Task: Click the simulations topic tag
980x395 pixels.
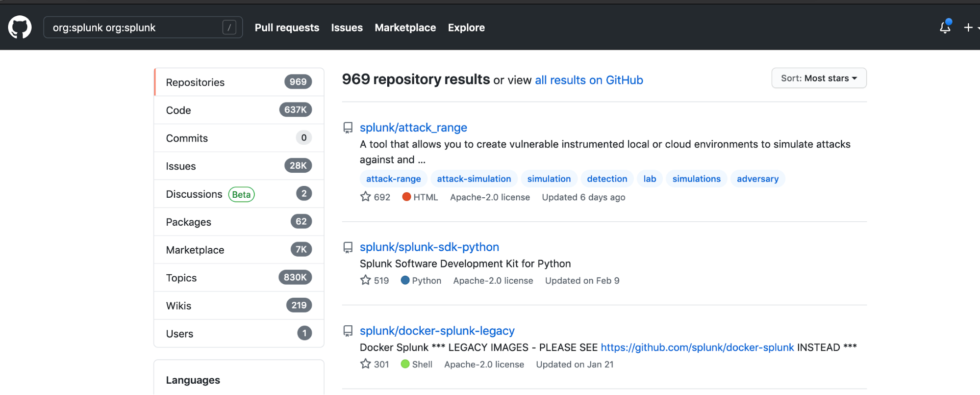Action: tap(696, 179)
